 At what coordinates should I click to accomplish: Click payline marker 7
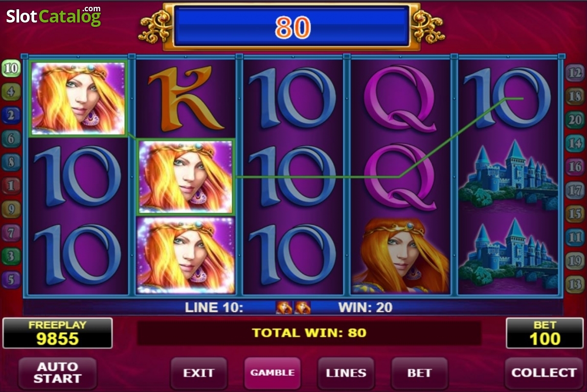tap(11, 233)
